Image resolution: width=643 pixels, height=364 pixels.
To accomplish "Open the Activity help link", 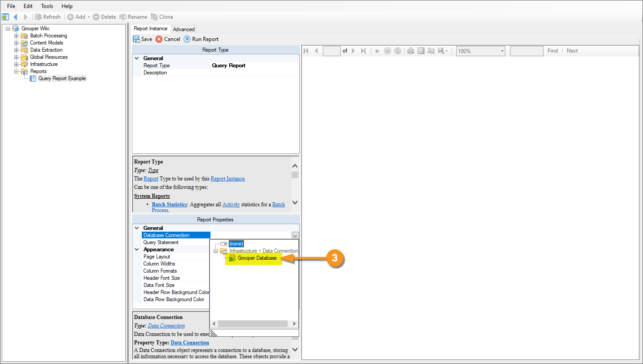I will tap(231, 204).
